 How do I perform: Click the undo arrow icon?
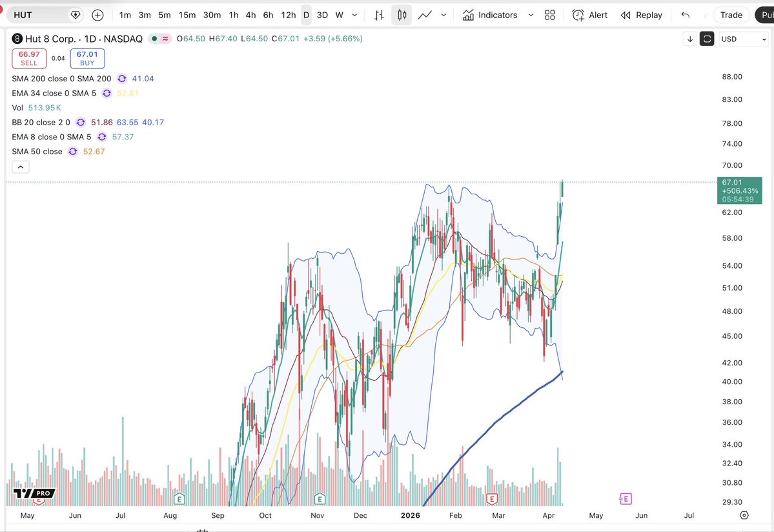[x=687, y=14]
